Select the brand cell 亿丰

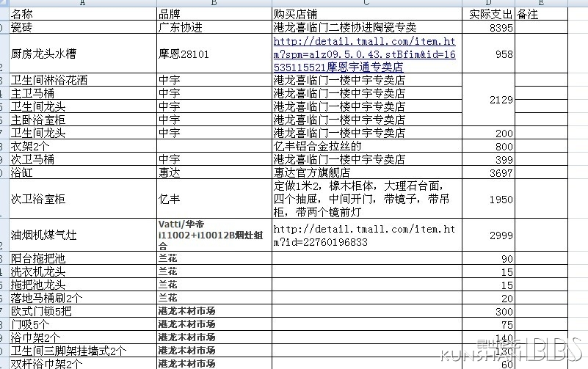(214, 199)
